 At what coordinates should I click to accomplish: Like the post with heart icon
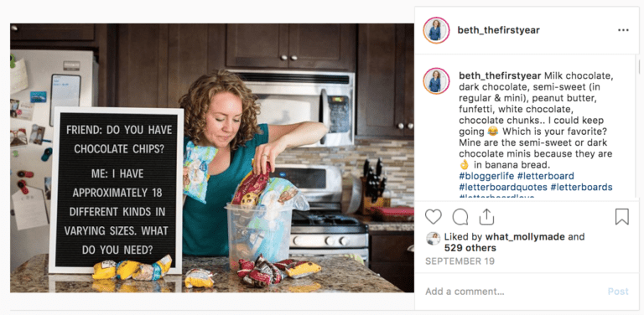click(433, 216)
